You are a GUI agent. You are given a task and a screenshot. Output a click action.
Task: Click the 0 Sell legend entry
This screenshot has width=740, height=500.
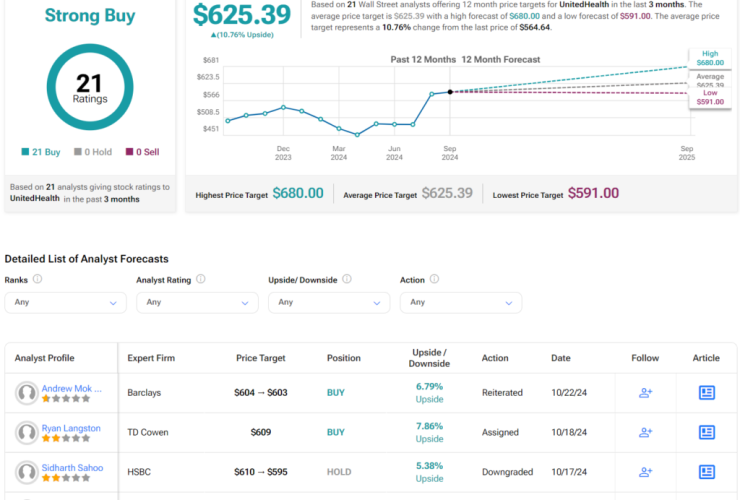click(143, 152)
